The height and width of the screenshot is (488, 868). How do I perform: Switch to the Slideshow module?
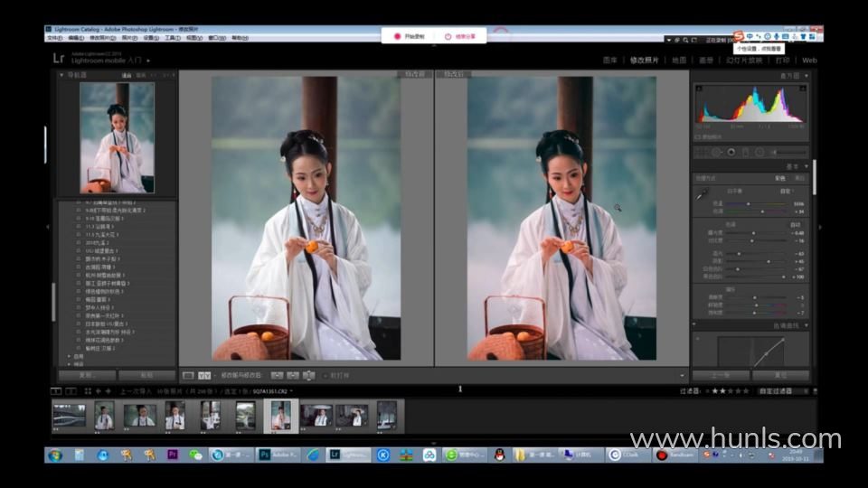(x=744, y=61)
